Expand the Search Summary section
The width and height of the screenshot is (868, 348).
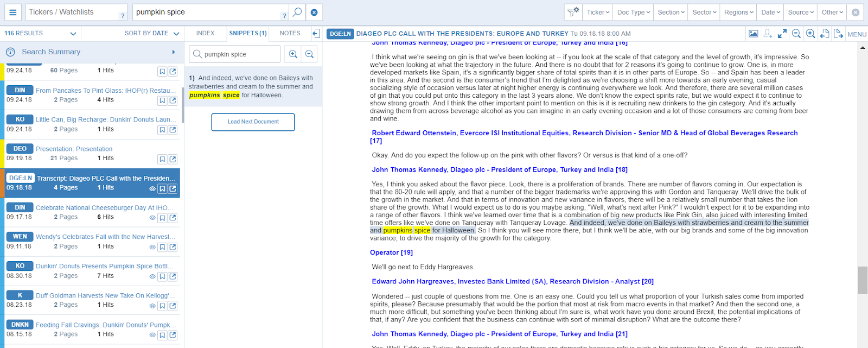(x=174, y=52)
